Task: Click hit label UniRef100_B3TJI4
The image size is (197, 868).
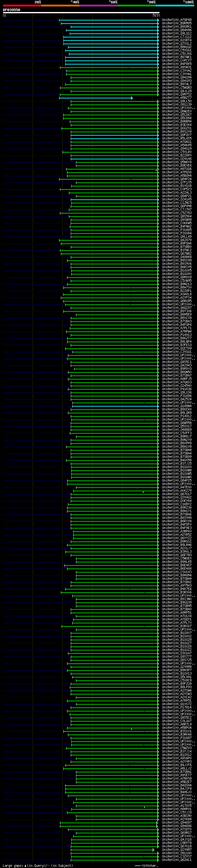Action: point(177,751)
